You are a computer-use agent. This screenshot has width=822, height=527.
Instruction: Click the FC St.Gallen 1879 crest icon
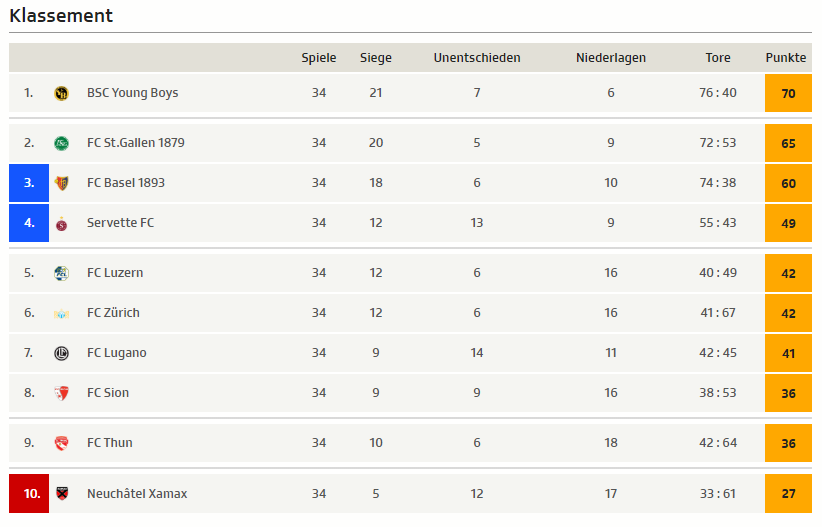coord(61,143)
